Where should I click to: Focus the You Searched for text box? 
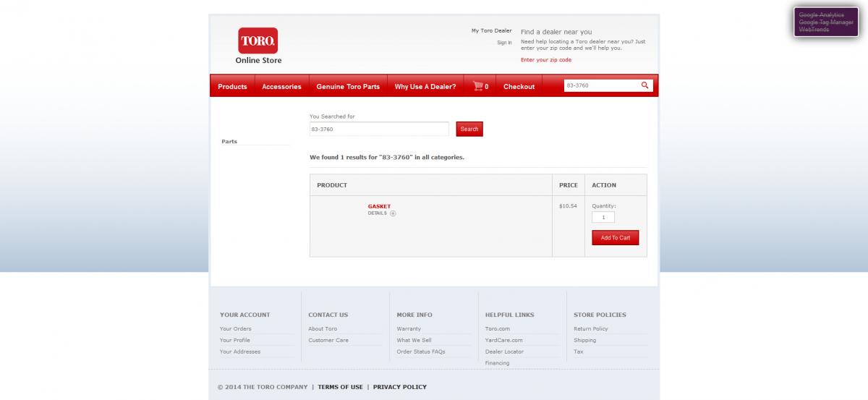(x=379, y=129)
